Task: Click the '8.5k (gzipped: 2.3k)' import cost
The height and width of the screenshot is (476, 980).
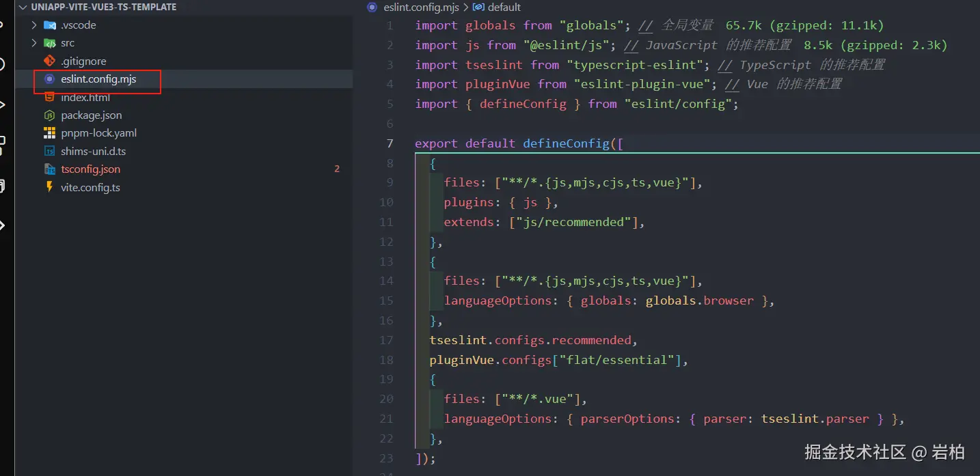Action: [x=876, y=45]
